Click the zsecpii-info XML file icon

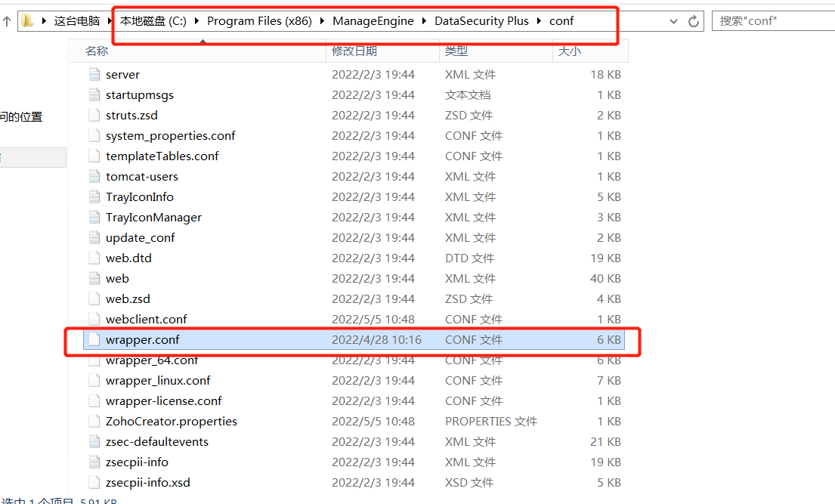pyautogui.click(x=94, y=462)
